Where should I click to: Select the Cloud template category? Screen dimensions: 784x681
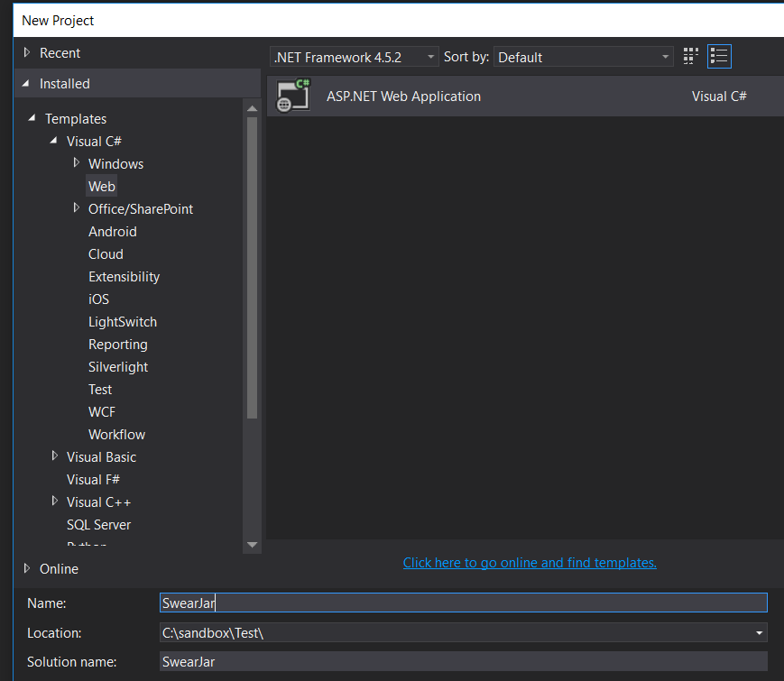106,253
